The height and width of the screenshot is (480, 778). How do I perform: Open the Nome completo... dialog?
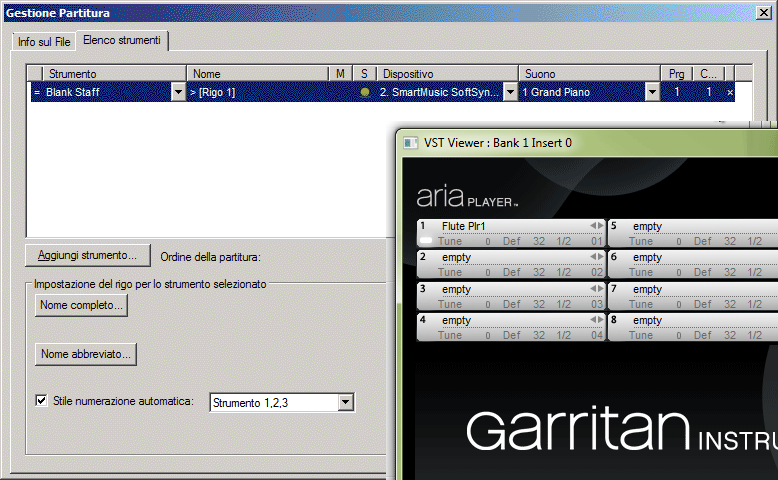(x=81, y=305)
